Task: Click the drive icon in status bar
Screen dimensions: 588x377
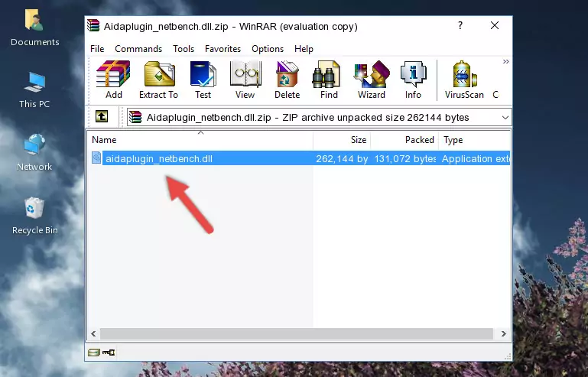Action: (94, 352)
